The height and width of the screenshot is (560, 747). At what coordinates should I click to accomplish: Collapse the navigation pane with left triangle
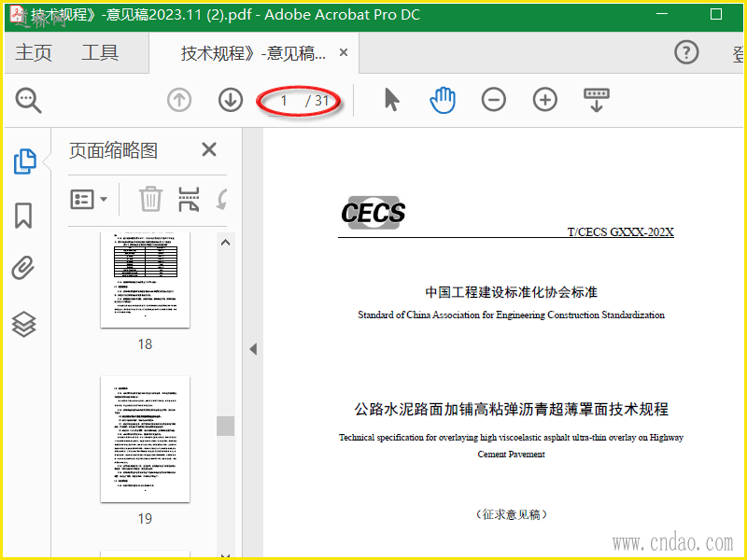[x=253, y=349]
